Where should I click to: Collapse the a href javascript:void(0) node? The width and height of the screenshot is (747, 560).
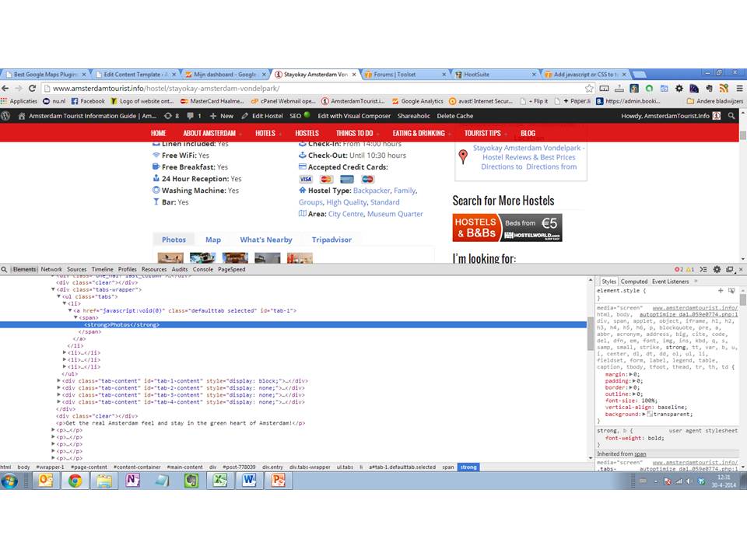coord(70,310)
